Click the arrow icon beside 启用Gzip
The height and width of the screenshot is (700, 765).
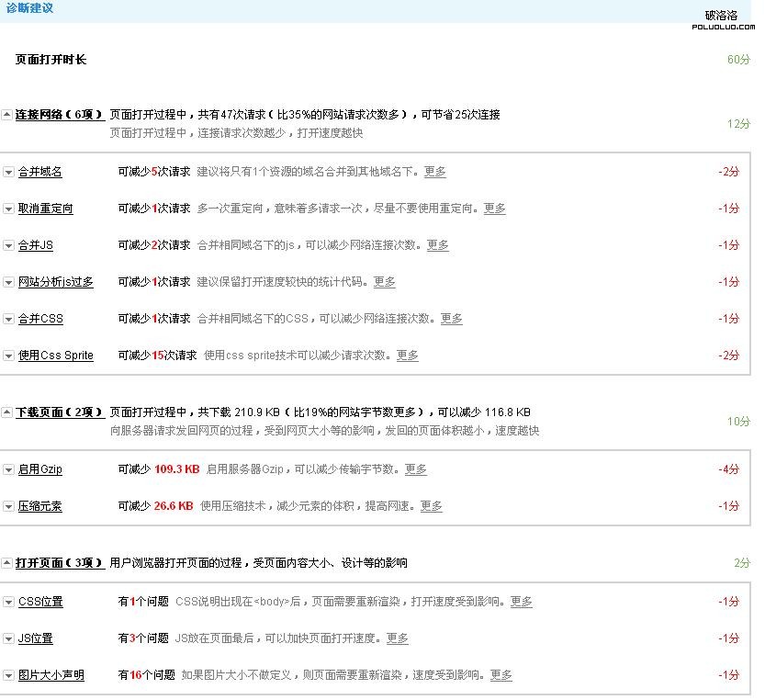[x=8, y=470]
